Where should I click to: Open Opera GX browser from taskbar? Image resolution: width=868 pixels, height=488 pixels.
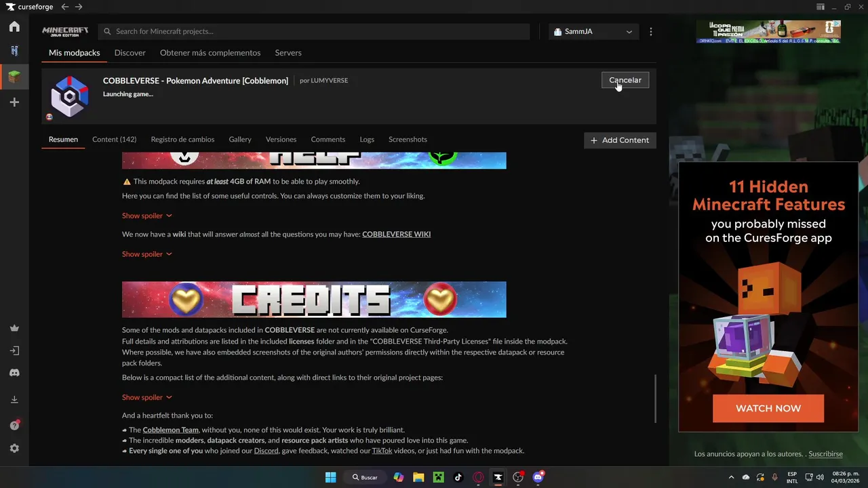click(478, 477)
